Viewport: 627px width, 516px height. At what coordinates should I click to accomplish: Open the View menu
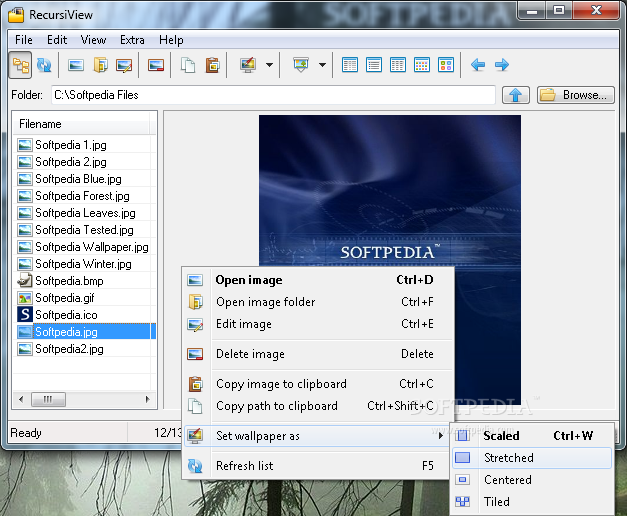point(93,40)
